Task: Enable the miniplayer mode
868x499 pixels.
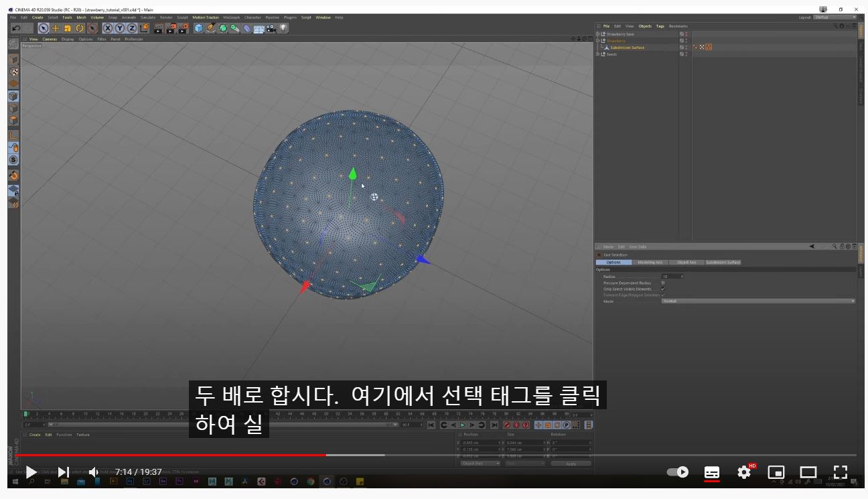Action: [x=776, y=472]
